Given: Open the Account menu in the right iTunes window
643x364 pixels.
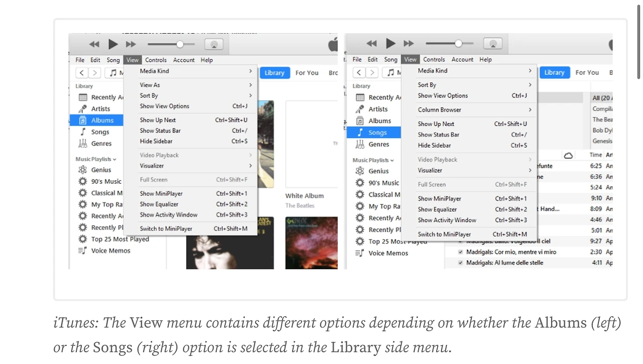Looking at the screenshot, I should tap(462, 59).
